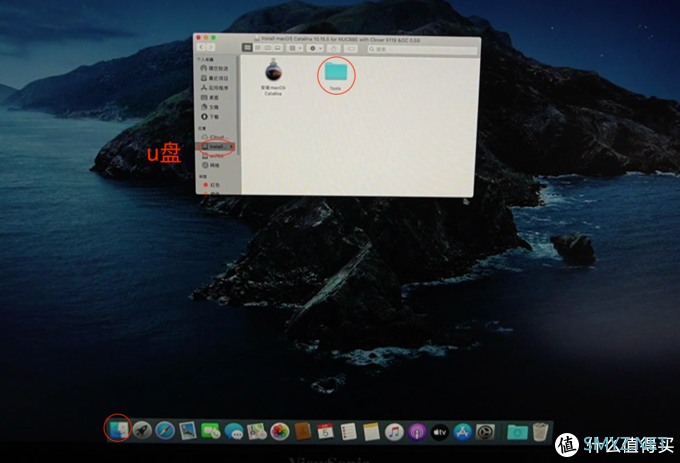Switch Finder to icon view

pos(247,48)
